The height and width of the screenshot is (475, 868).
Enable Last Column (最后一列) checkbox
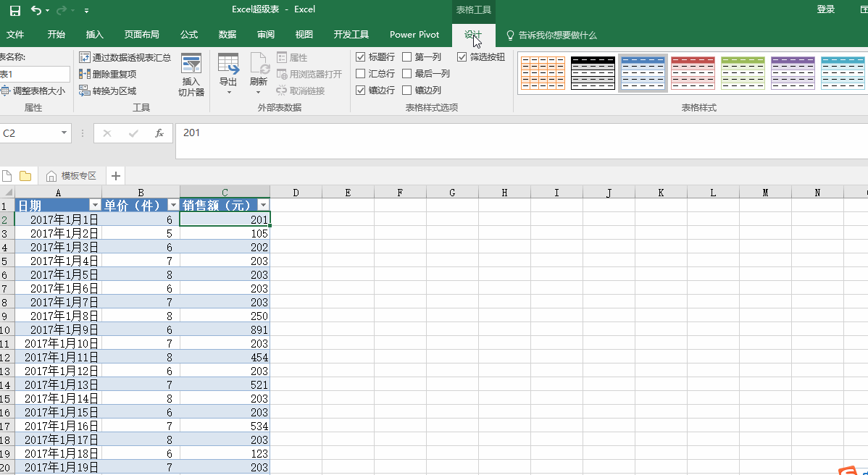coord(407,74)
